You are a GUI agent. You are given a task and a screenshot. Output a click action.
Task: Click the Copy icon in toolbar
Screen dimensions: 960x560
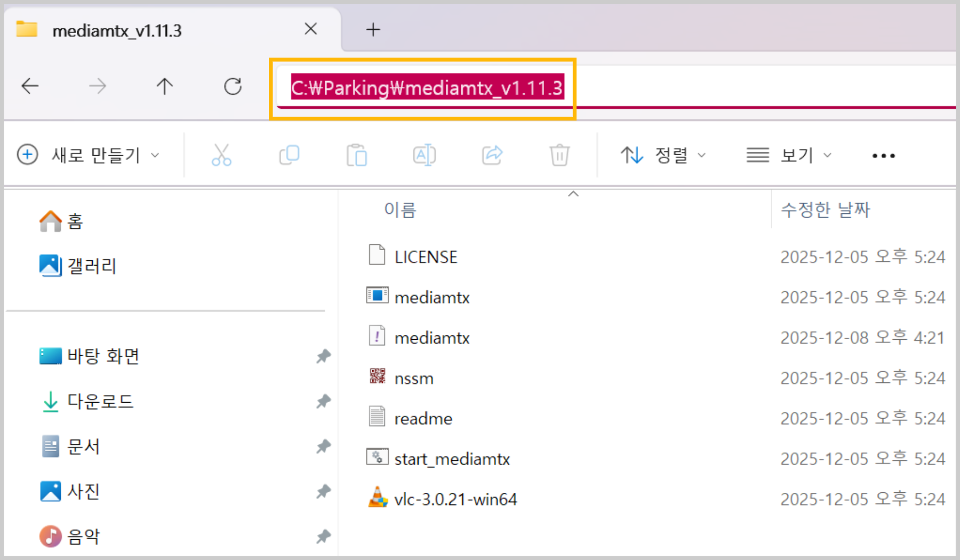(x=289, y=155)
